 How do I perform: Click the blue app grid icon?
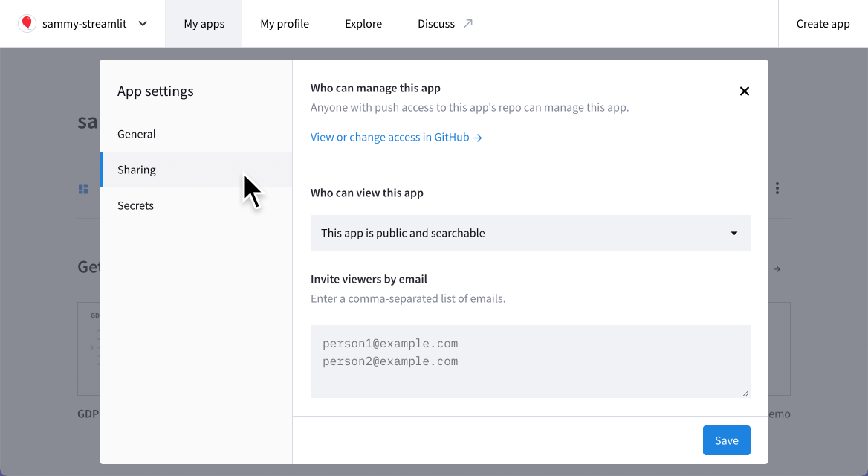(83, 188)
